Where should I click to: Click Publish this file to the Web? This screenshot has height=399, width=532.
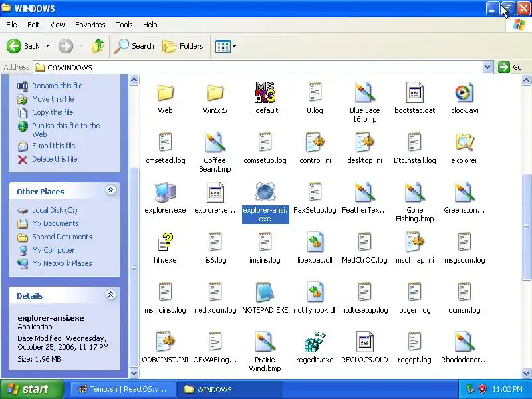click(66, 130)
